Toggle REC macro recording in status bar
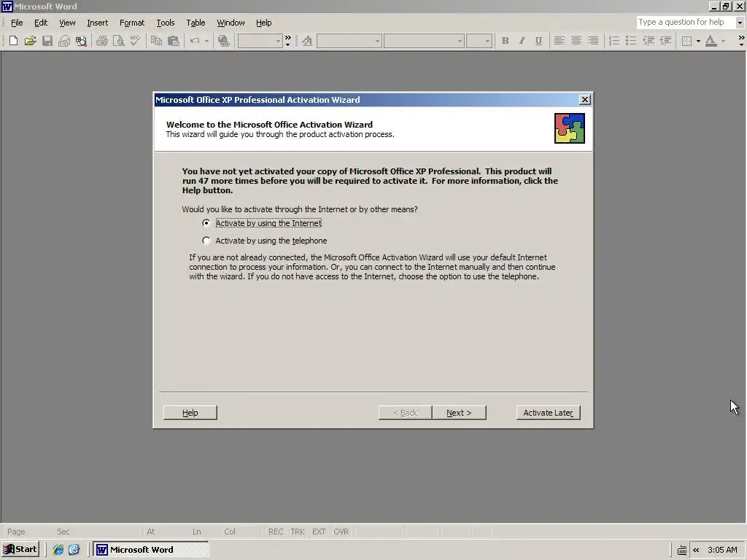The width and height of the screenshot is (747, 560). 275,532
